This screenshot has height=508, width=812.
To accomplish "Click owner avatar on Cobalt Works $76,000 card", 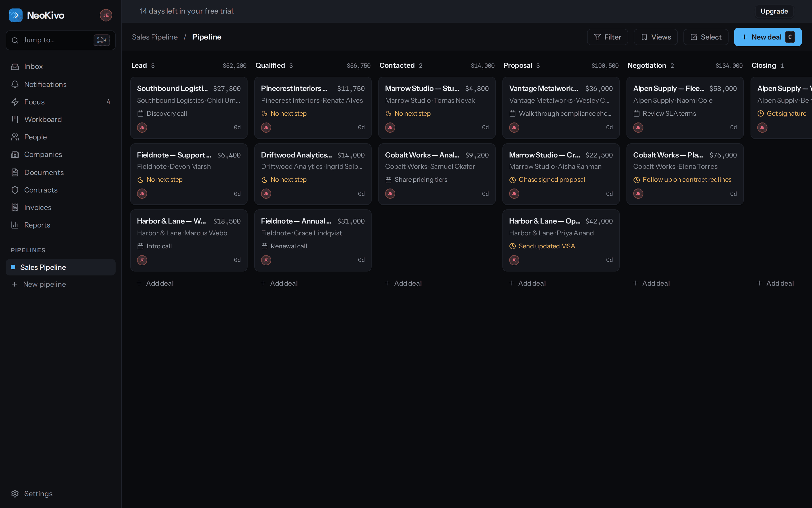I will [638, 194].
